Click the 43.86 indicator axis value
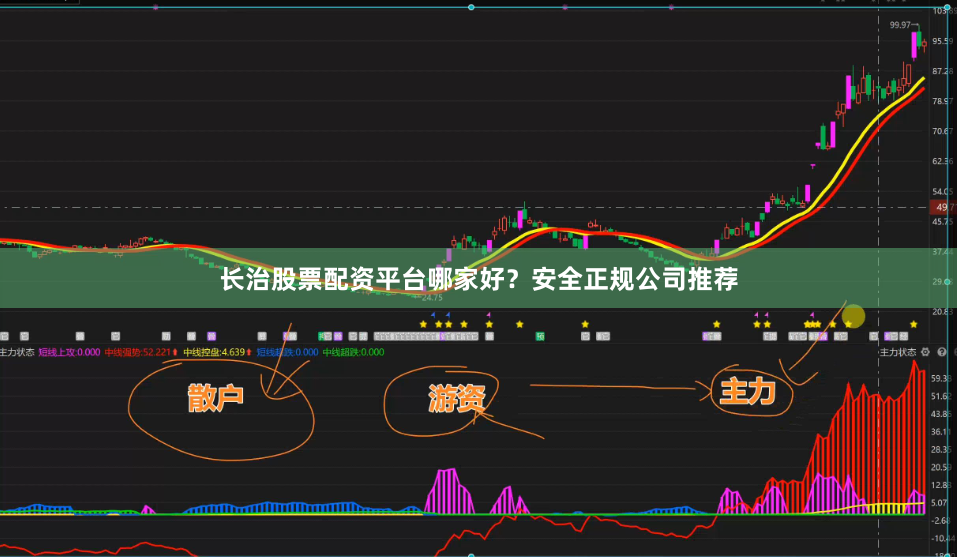The image size is (957, 557). coord(943,414)
